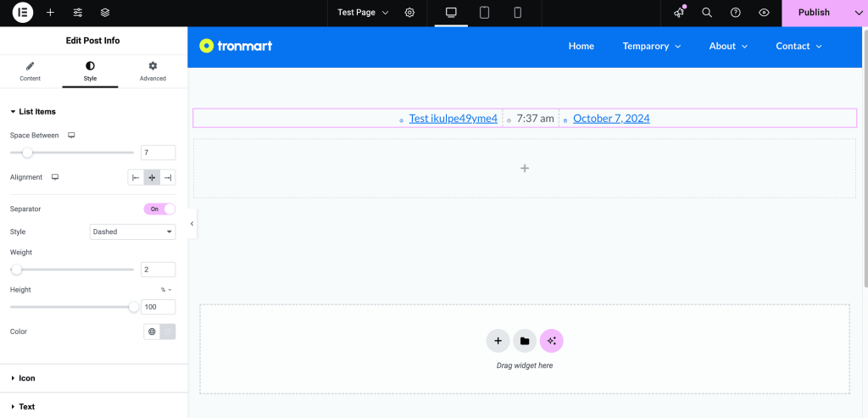This screenshot has height=418, width=868.
Task: Set alignment to center
Action: 152,177
